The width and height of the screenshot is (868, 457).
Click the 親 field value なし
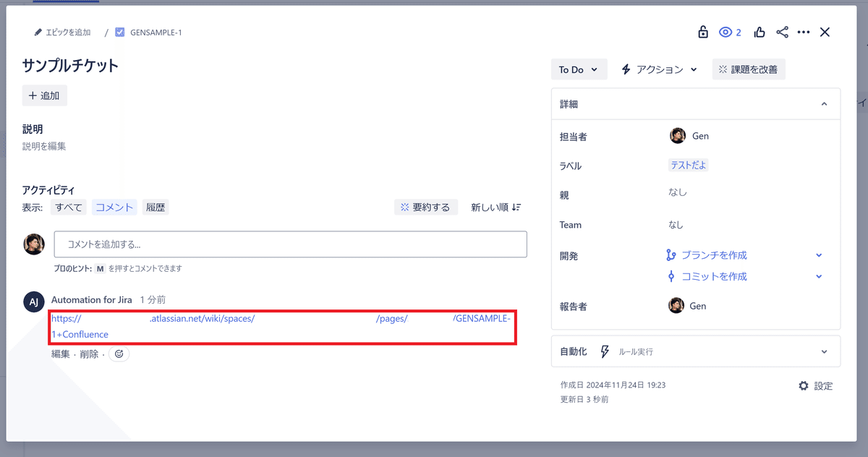pos(678,192)
